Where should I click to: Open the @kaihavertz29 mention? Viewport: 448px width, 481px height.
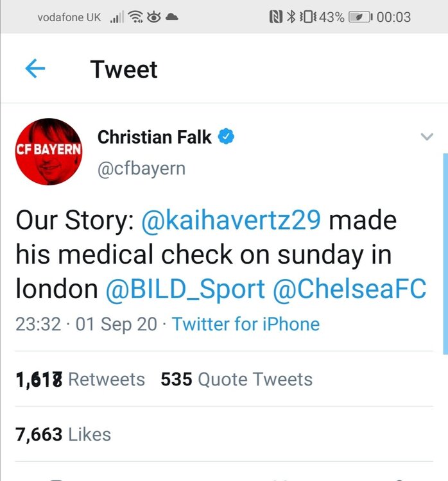[x=231, y=220]
